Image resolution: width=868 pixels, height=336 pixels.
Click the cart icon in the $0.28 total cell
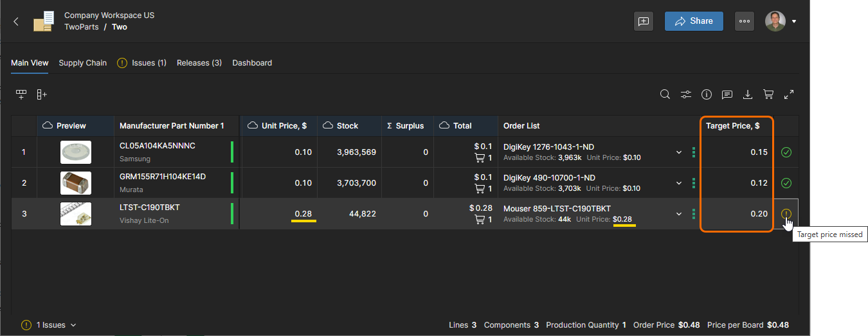pos(480,220)
